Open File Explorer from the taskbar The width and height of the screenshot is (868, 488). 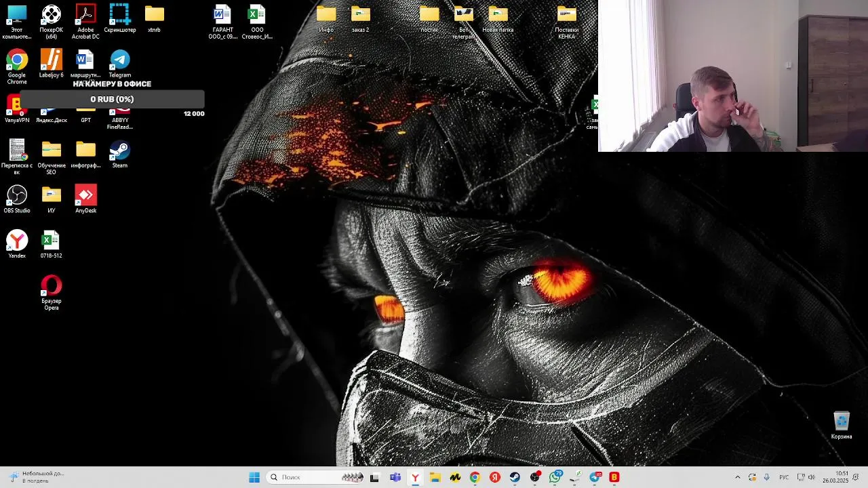click(435, 477)
